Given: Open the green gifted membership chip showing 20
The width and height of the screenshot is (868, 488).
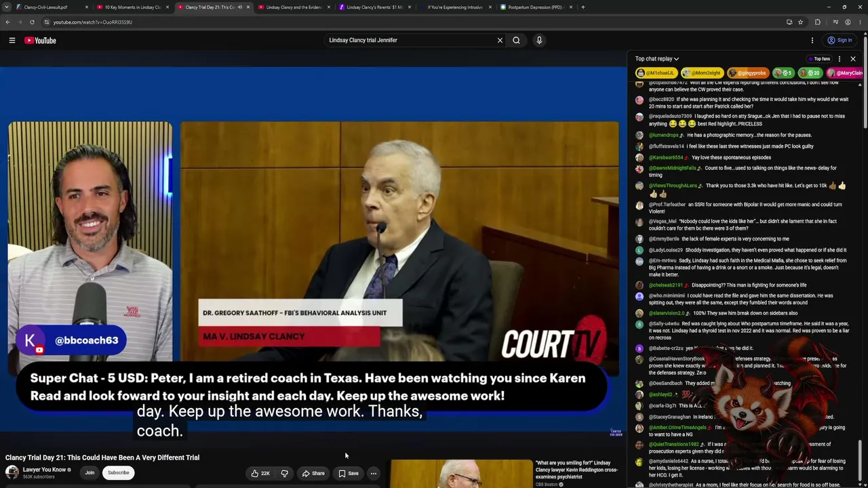Looking at the screenshot, I should pos(810,73).
